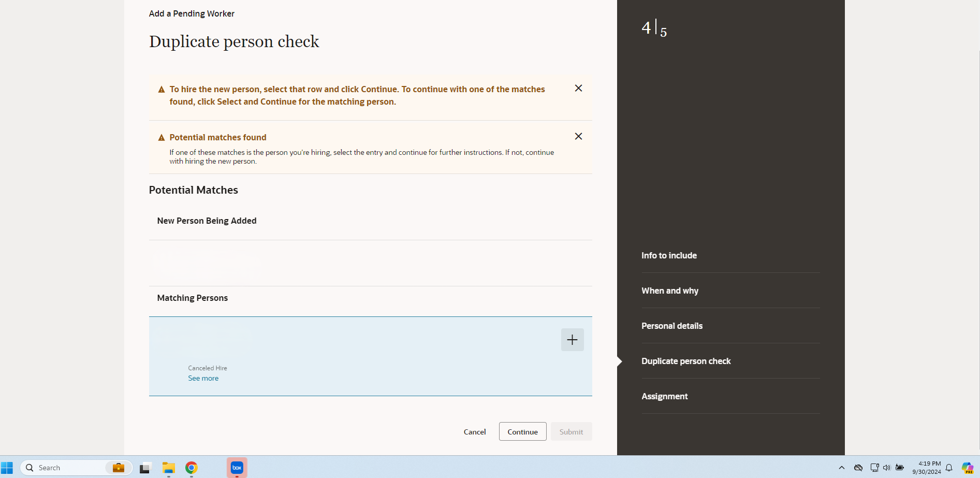Click the 'New Person Being Added' heading
This screenshot has width=980, height=478.
pyautogui.click(x=207, y=221)
